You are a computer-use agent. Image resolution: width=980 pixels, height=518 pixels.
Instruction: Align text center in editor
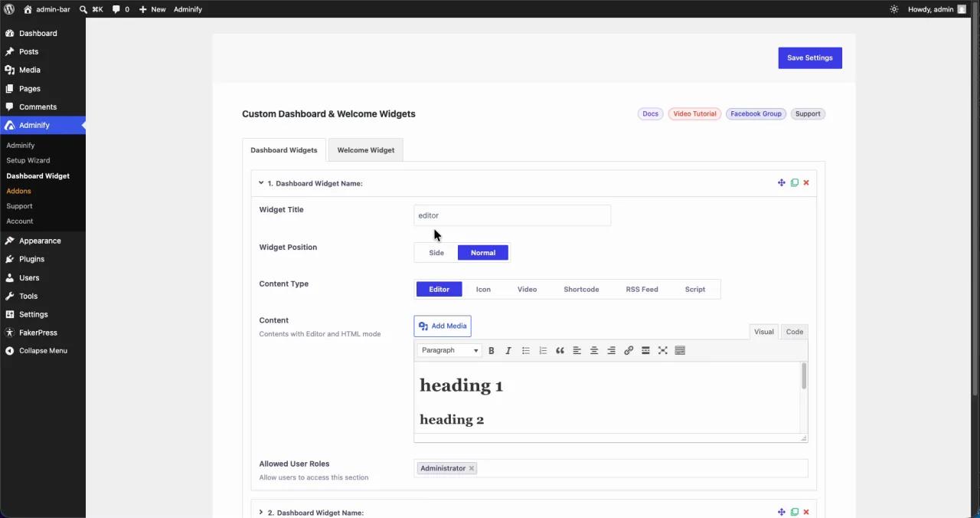pyautogui.click(x=594, y=350)
